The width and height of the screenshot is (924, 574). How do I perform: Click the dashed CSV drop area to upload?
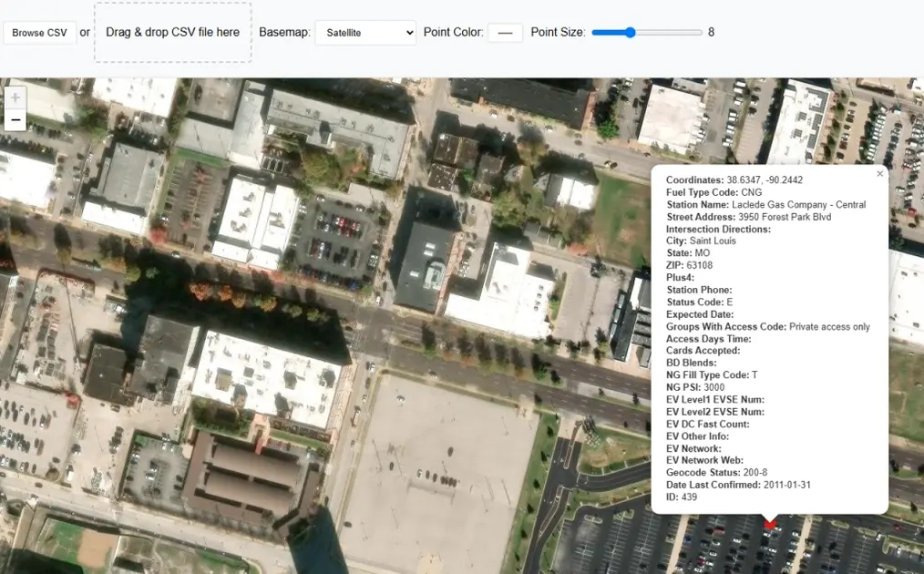click(172, 32)
